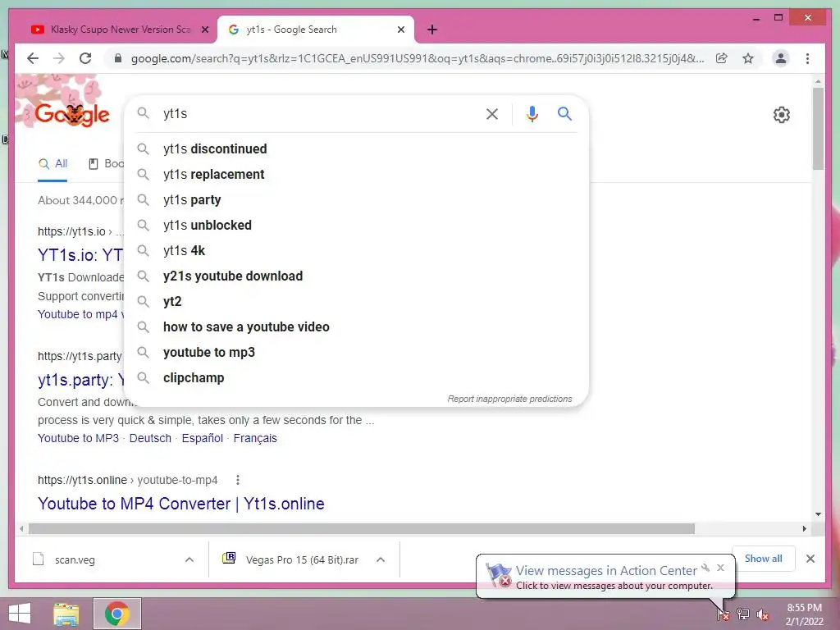Expand options for scan.veg download
Viewport: 840px width, 630px height.
pyautogui.click(x=189, y=559)
